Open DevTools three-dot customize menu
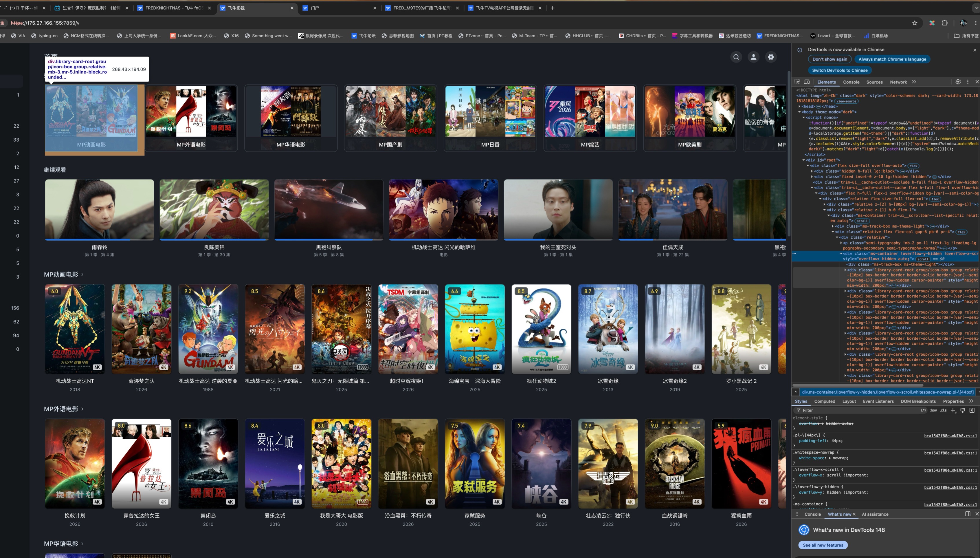This screenshot has height=558, width=980. point(967,82)
